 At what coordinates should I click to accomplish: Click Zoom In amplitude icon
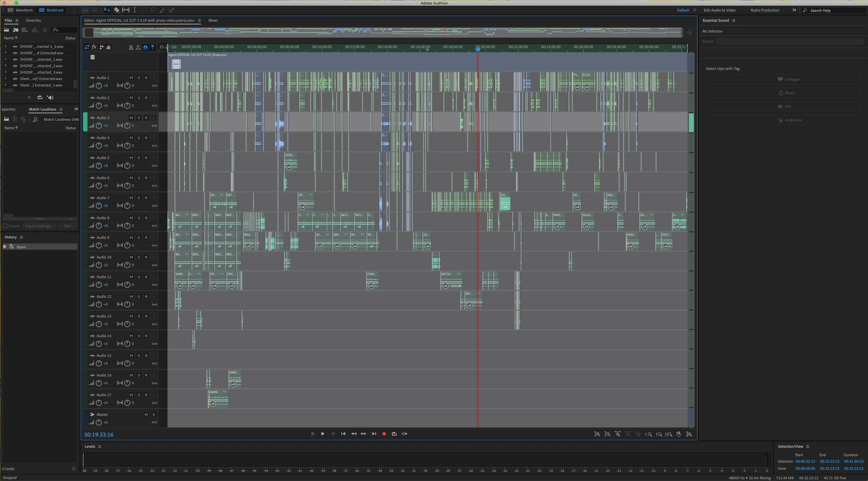(x=597, y=434)
